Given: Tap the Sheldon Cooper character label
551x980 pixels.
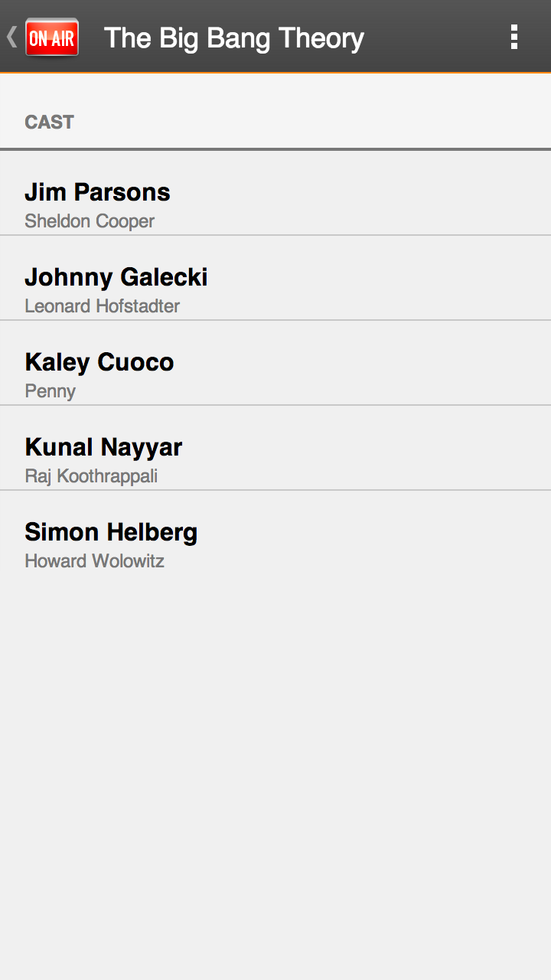Looking at the screenshot, I should tap(90, 221).
